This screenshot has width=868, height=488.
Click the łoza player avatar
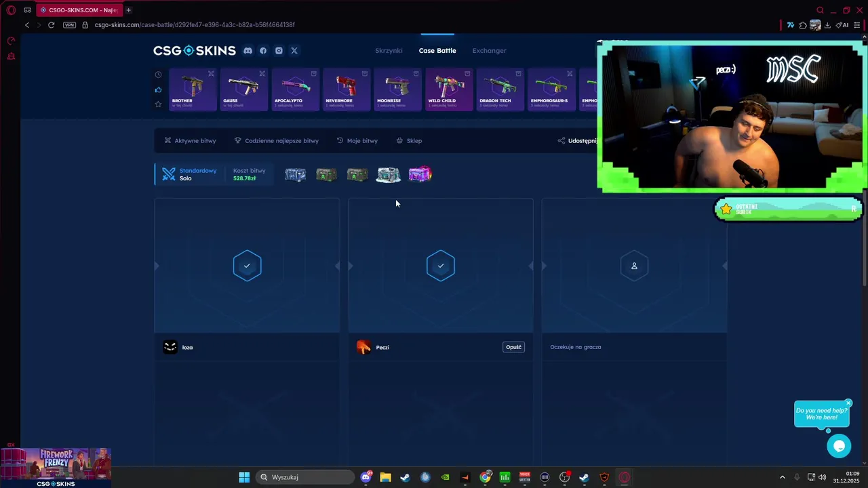click(x=170, y=347)
